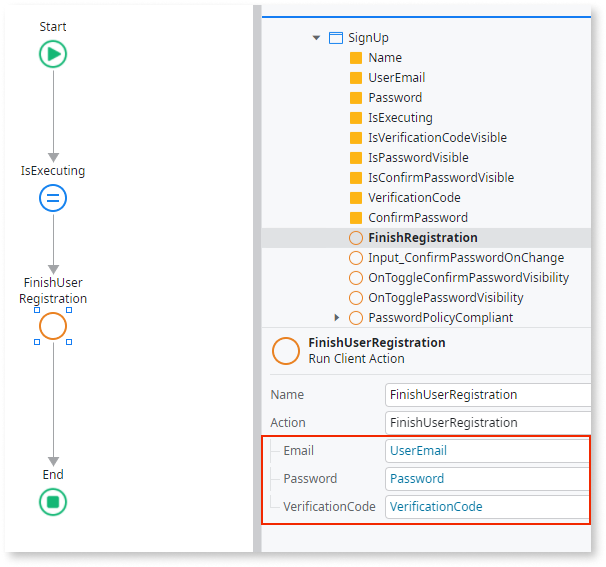606x567 pixels.
Task: Click the End node icon
Action: (x=53, y=501)
